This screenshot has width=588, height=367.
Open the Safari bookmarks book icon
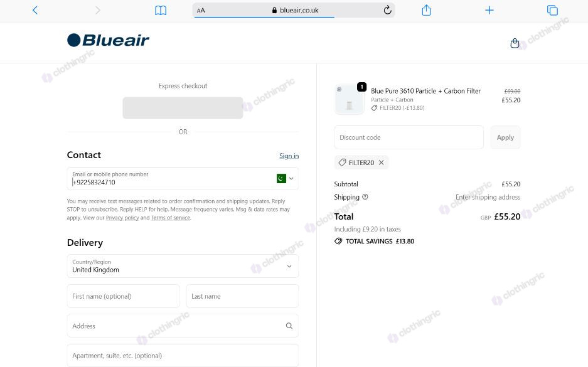[x=161, y=11]
